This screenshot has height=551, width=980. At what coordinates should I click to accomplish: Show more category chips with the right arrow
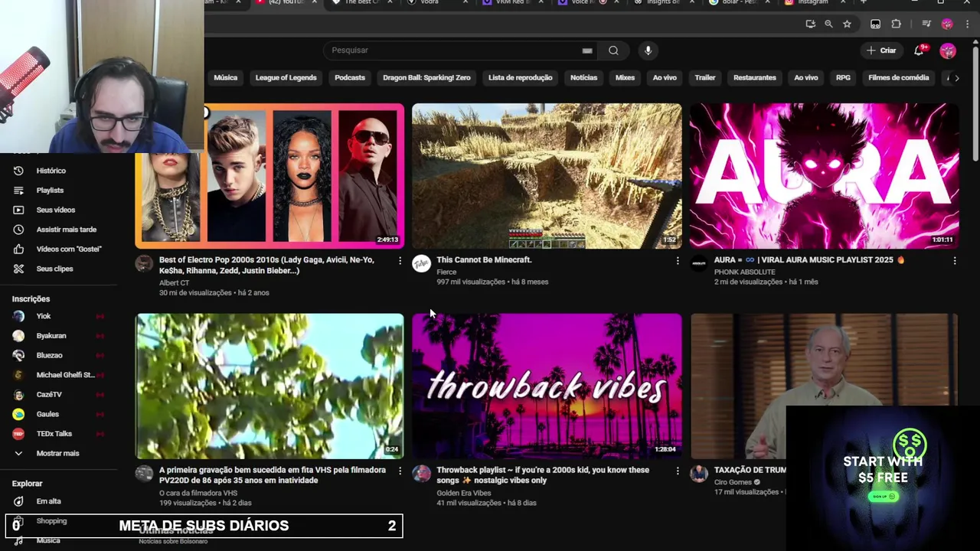(x=956, y=78)
